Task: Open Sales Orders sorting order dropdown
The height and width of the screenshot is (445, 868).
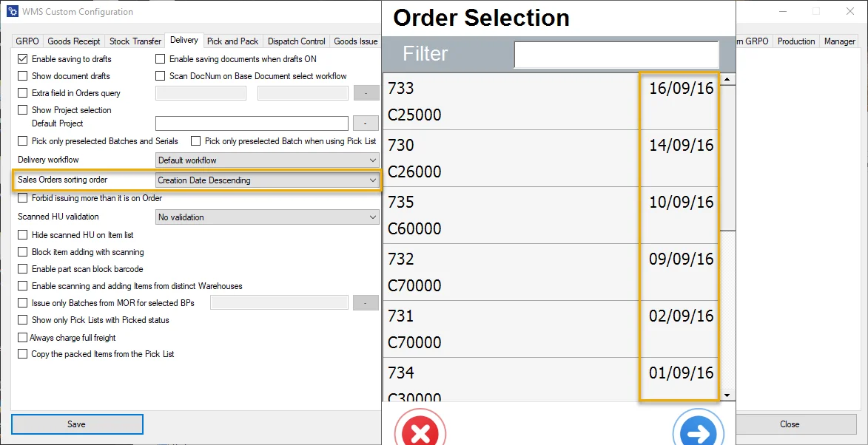Action: tap(267, 180)
